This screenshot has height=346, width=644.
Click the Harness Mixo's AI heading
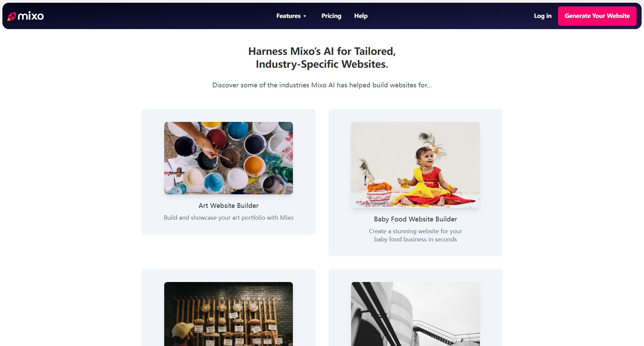pos(322,58)
